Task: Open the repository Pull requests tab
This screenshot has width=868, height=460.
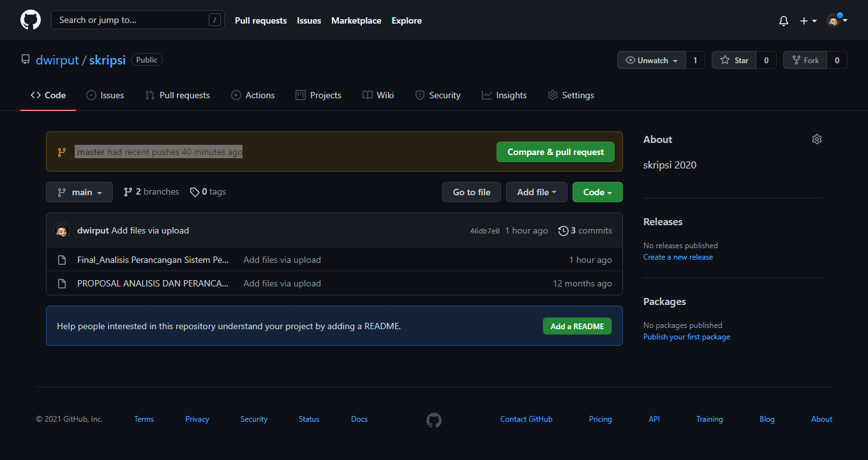Action: (x=177, y=95)
